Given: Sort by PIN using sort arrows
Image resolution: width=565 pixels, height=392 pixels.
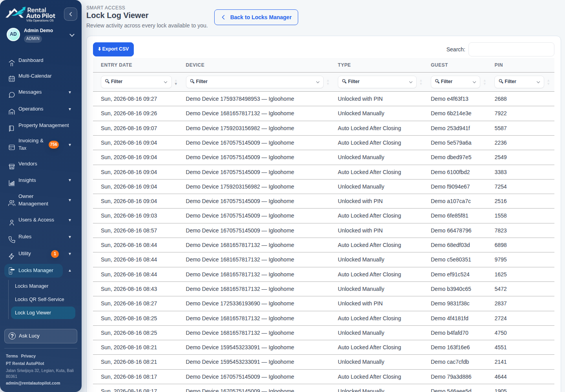Looking at the screenshot, I should click(x=549, y=82).
